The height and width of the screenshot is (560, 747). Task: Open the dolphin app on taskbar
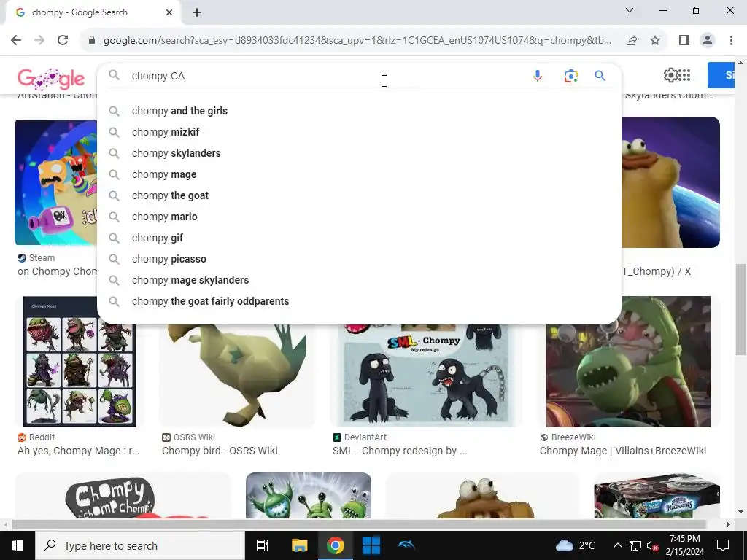coord(406,545)
